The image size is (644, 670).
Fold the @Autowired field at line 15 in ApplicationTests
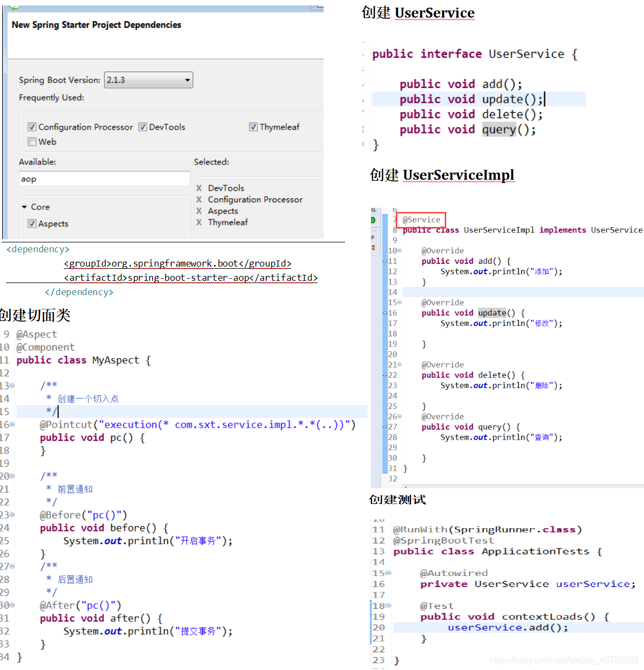tap(388, 573)
